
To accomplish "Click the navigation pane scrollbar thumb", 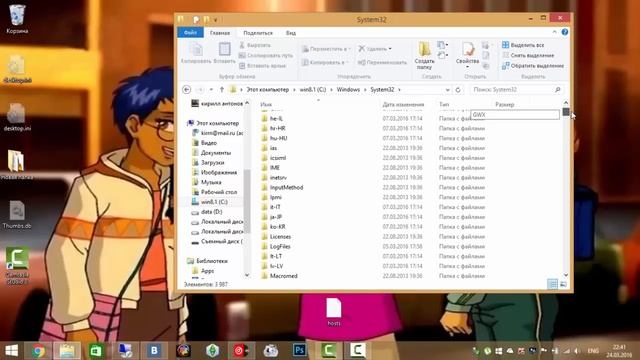I will (247, 200).
